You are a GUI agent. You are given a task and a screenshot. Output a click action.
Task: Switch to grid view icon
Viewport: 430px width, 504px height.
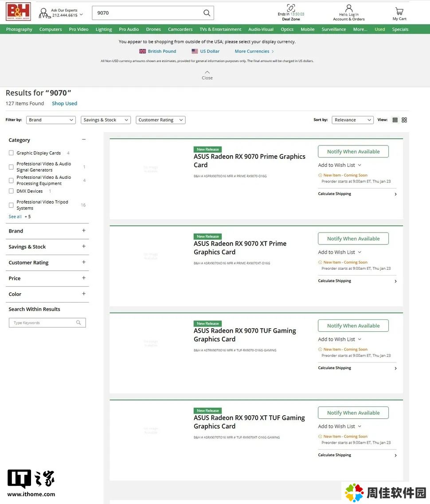point(404,120)
